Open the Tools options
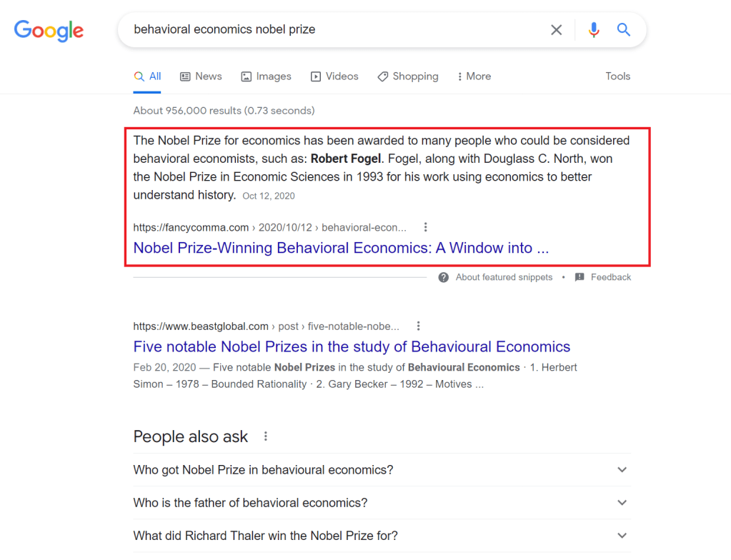 pyautogui.click(x=617, y=76)
